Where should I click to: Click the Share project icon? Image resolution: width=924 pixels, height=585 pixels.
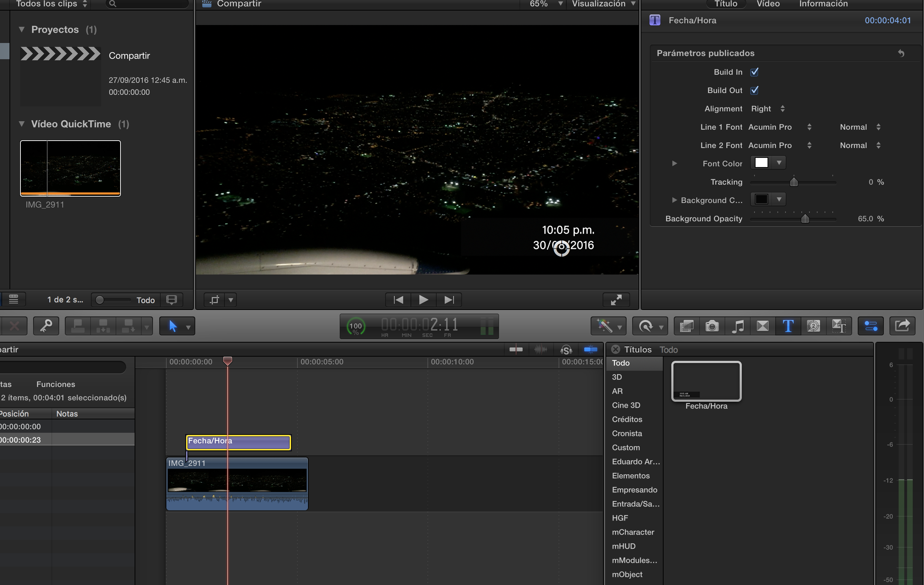(x=902, y=326)
